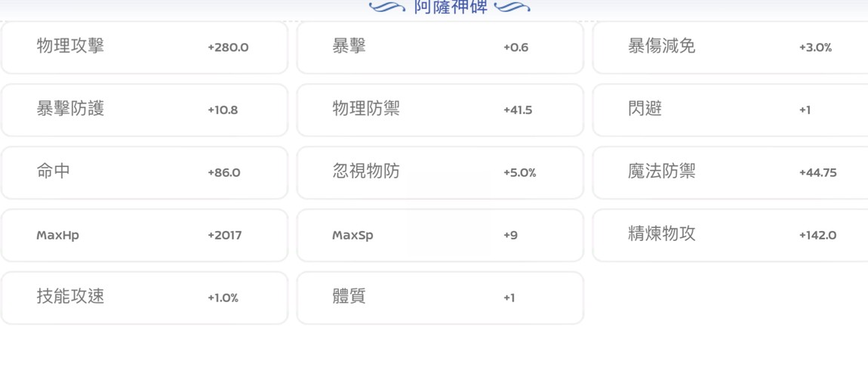Select the 物理攻擊 +280.0 stat card

click(144, 48)
